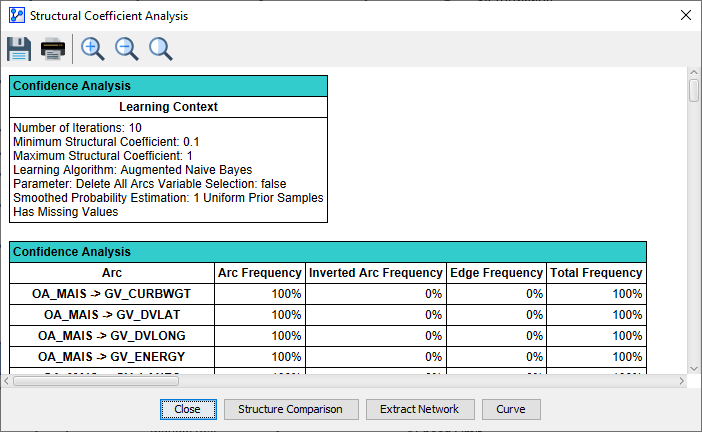Screen dimensions: 702x432
Task: Click Learning Algorithm: Augmented Naive Bayes line
Action: point(133,170)
